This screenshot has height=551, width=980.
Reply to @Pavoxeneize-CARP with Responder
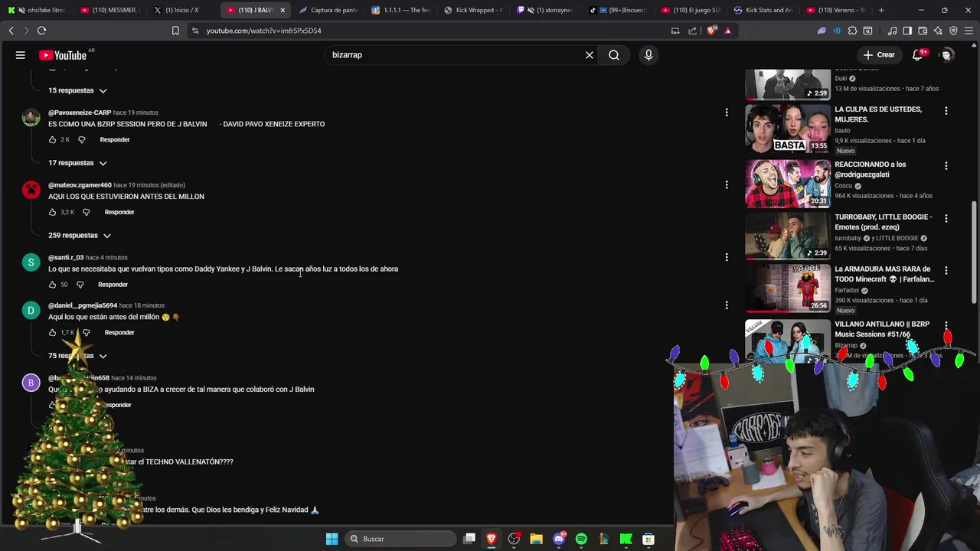[x=115, y=140]
